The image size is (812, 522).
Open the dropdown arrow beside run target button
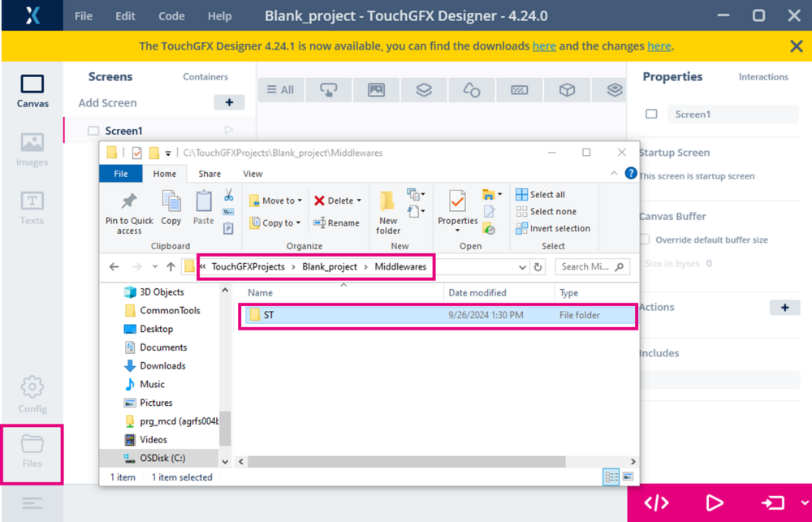(804, 503)
